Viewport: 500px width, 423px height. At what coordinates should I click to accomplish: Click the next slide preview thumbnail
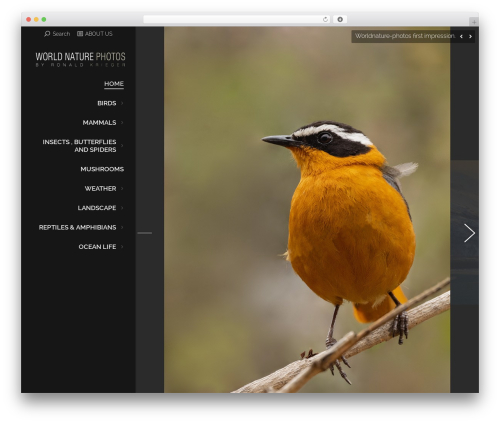pos(465,232)
